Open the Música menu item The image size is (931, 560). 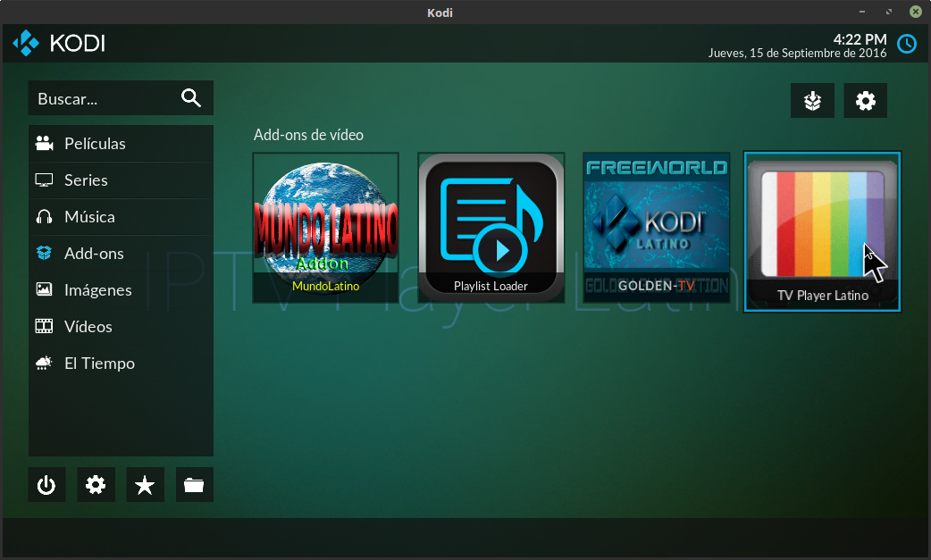121,217
